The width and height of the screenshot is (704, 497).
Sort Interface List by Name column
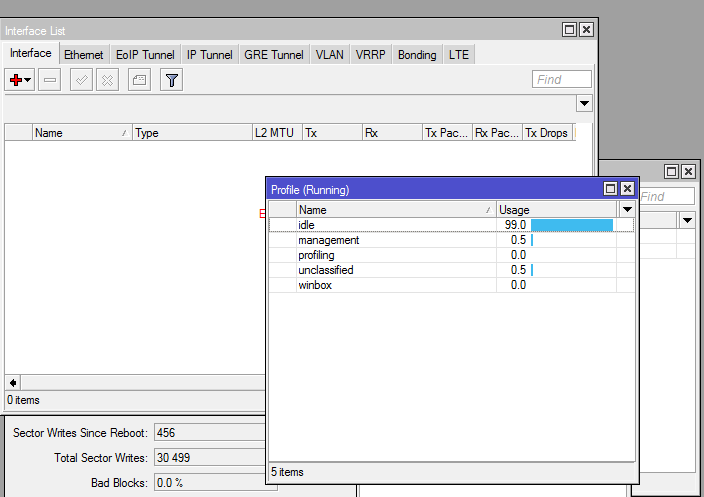(x=82, y=133)
